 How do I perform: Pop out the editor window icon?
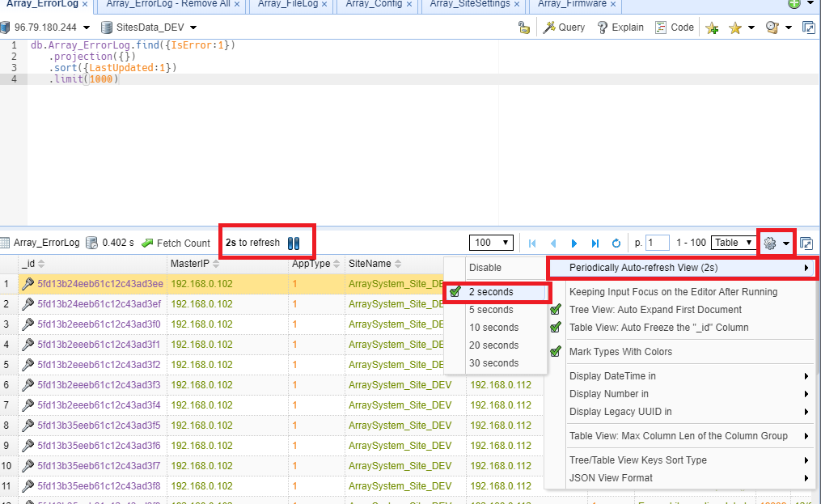(809, 28)
